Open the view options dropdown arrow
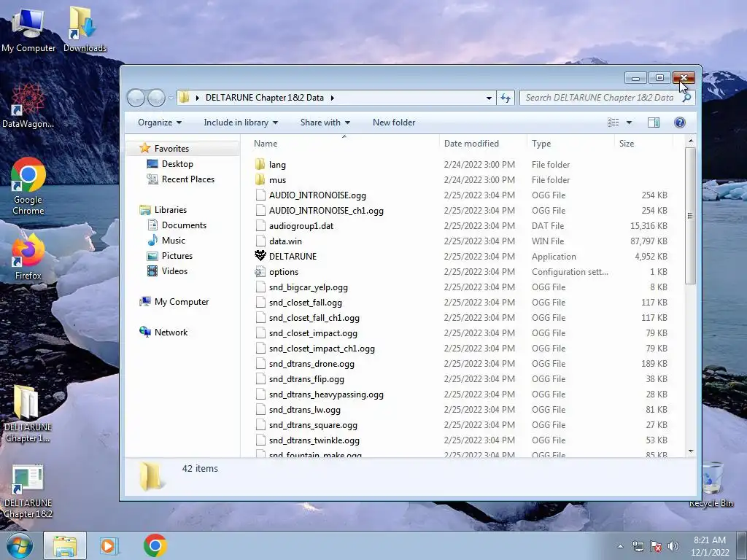The image size is (747, 560). point(629,122)
